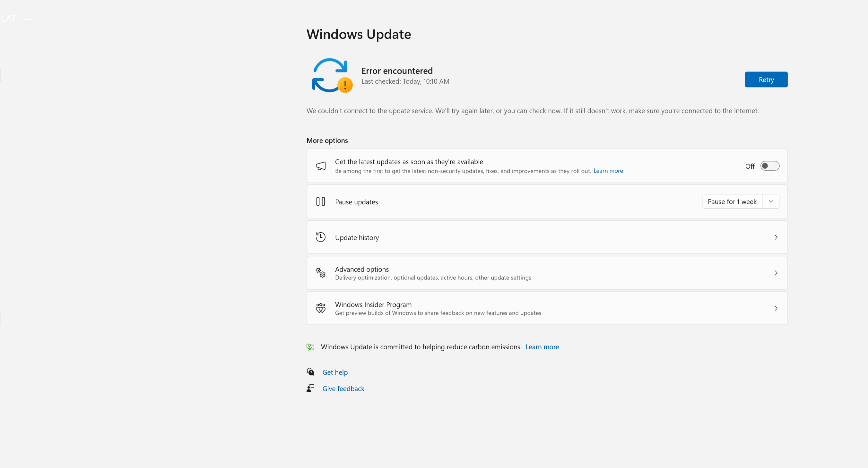The image size is (868, 468).
Task: Open Windows Insider Program chevron arrow
Action: point(776,308)
